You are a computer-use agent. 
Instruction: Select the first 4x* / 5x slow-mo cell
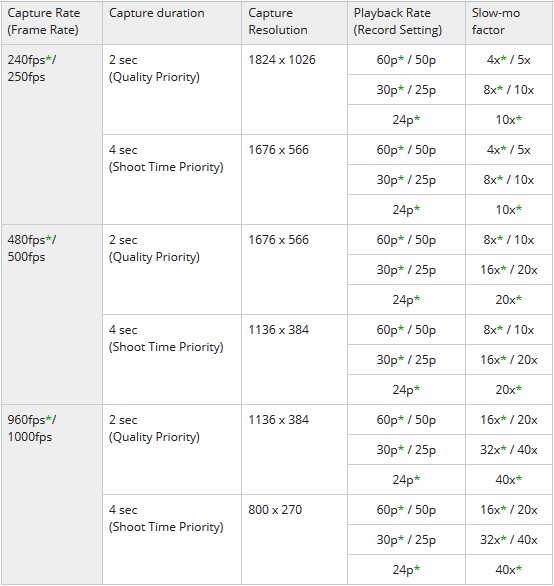pos(509,60)
